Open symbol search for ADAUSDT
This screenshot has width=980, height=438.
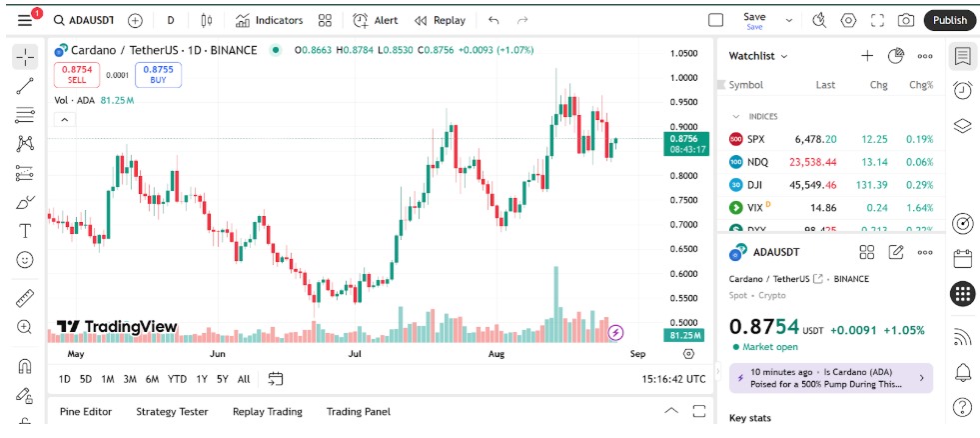tap(84, 20)
